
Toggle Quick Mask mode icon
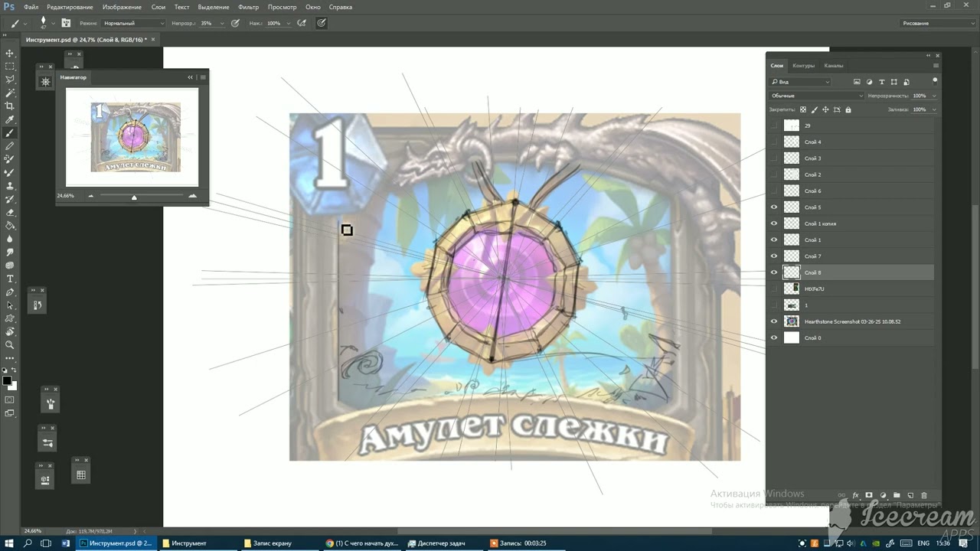[10, 399]
